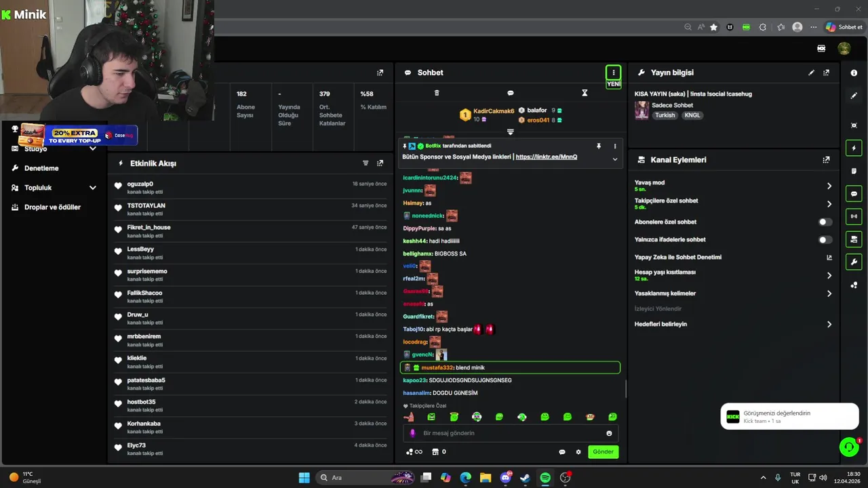This screenshot has height=488, width=868.
Task: Click the wrench icon in right sidebar
Action: (854, 262)
